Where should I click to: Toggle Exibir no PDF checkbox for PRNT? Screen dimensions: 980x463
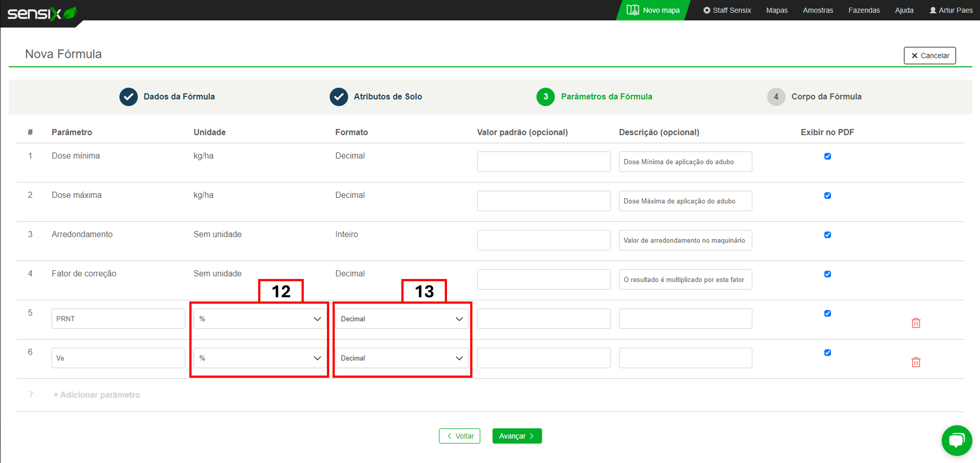coord(827,313)
